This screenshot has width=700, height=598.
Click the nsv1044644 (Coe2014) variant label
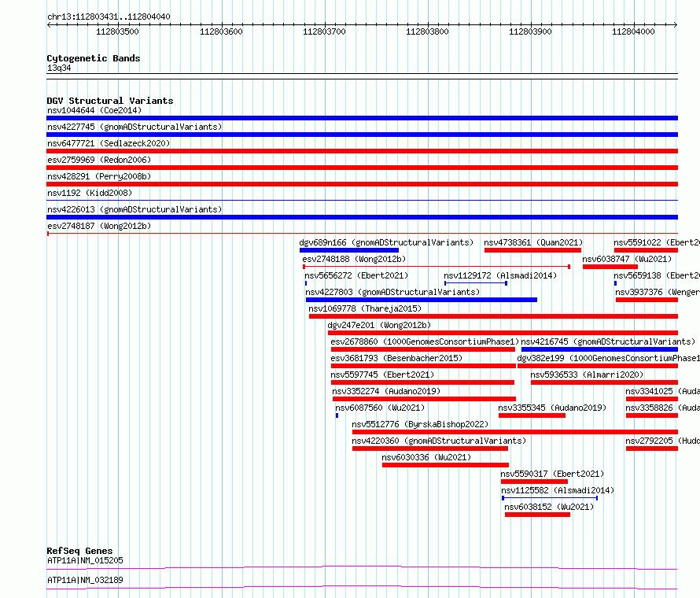pos(94,110)
